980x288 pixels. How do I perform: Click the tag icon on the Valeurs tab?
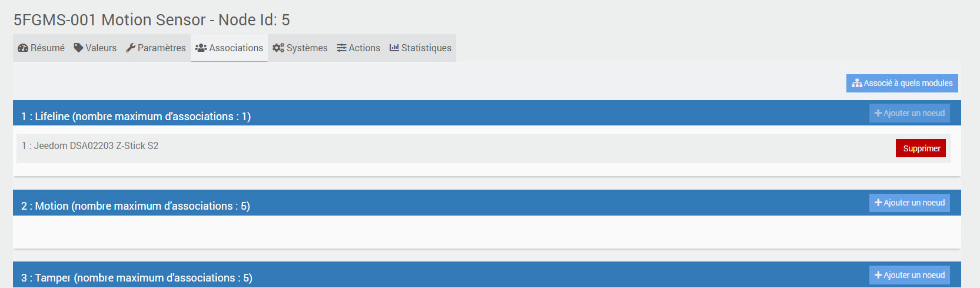point(78,48)
